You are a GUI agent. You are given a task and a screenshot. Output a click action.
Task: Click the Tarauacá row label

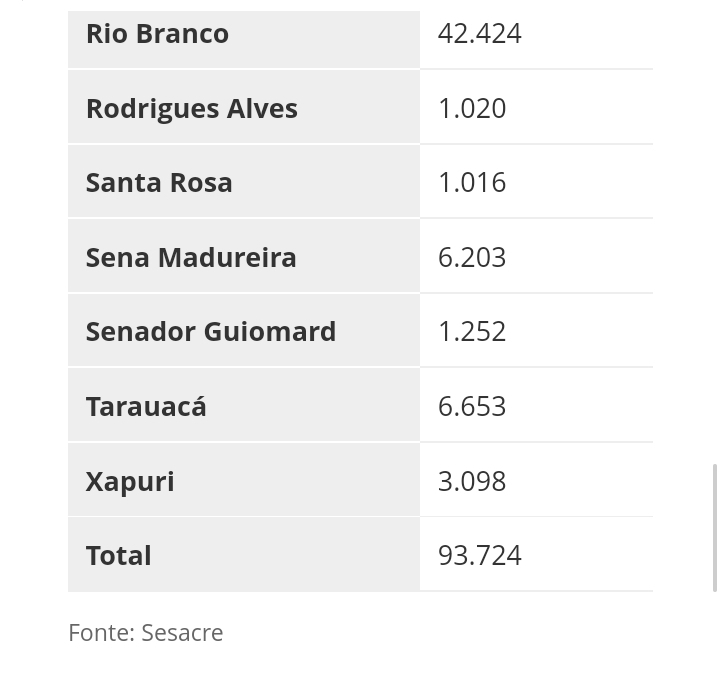click(x=146, y=406)
